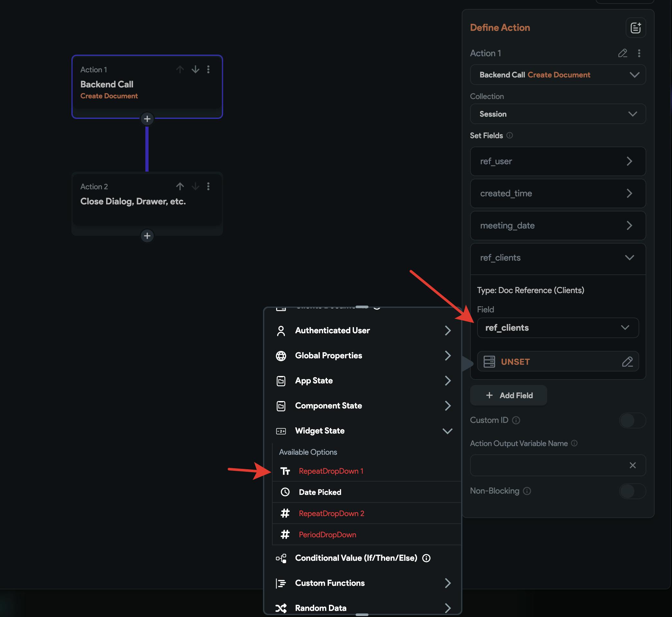672x617 pixels.
Task: Open the Backend Call Create Document dropdown
Action: point(558,75)
